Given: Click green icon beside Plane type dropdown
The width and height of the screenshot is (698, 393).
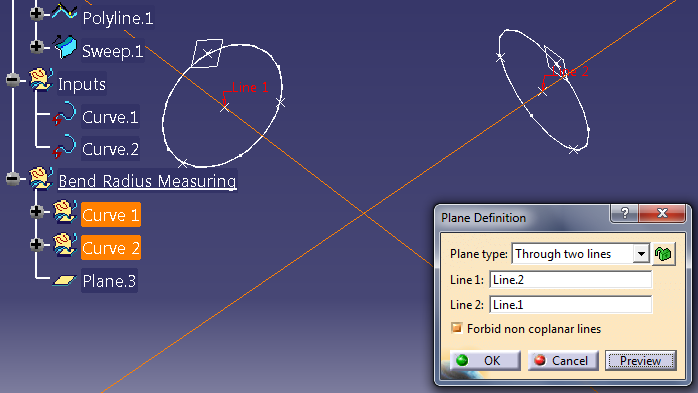Looking at the screenshot, I should (663, 254).
